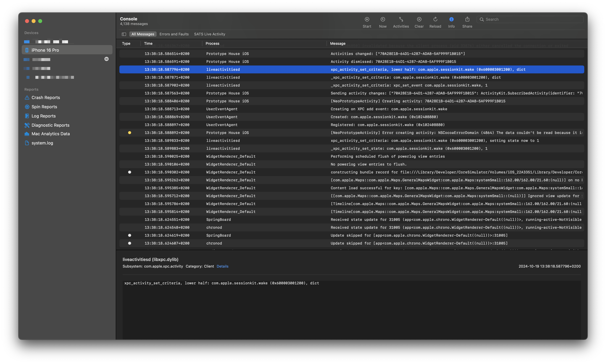Viewport: 606px width, 364px height.
Task: Open system.log in sidebar
Action: (42, 143)
